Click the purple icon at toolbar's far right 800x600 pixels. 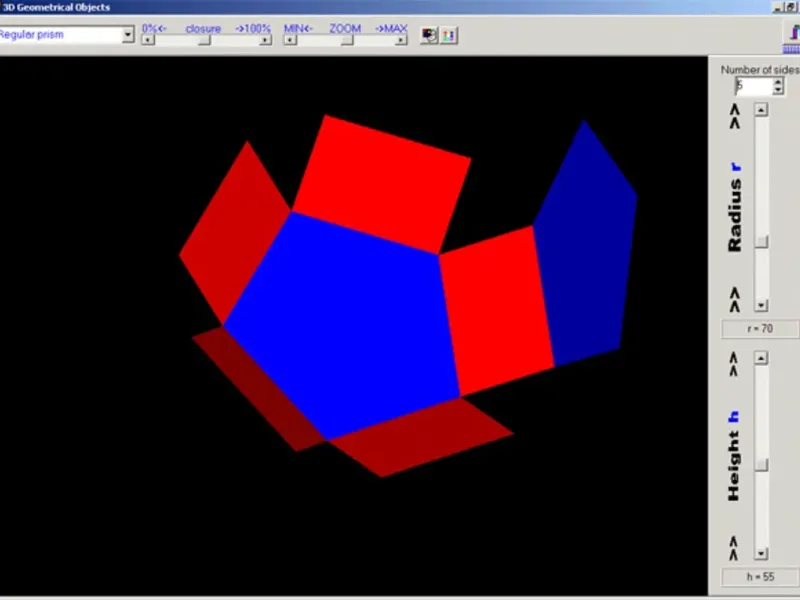point(792,34)
